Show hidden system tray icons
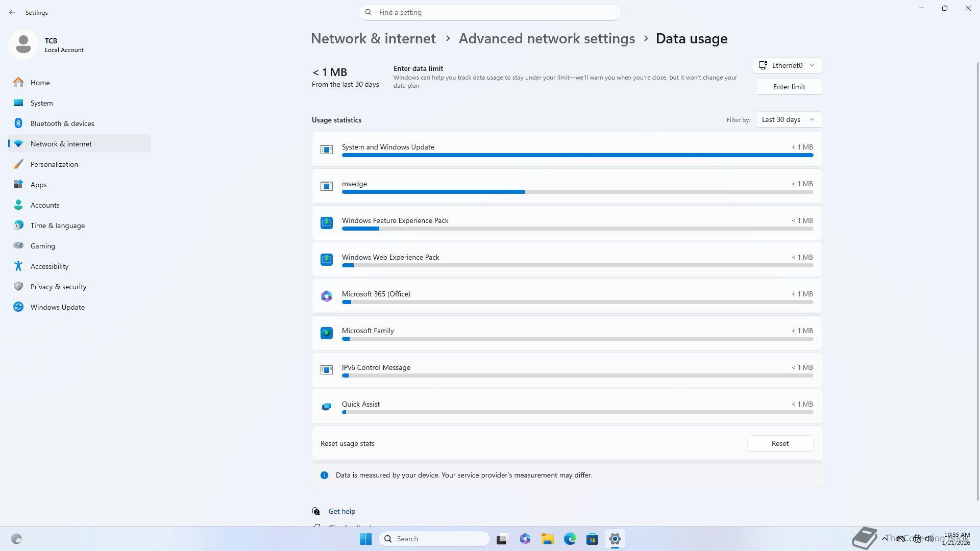The width and height of the screenshot is (980, 551). [x=884, y=538]
